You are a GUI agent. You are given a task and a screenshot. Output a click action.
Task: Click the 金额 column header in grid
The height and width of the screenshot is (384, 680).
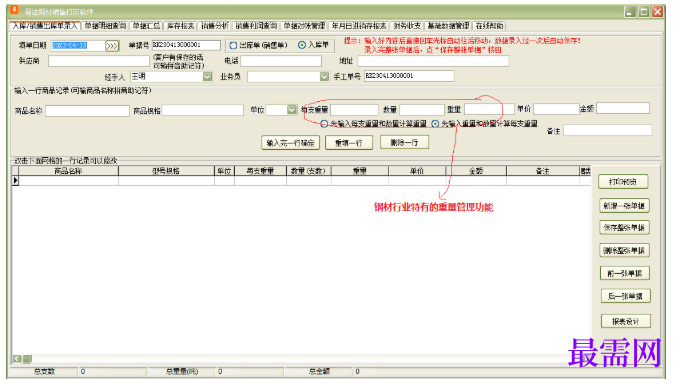(x=476, y=171)
